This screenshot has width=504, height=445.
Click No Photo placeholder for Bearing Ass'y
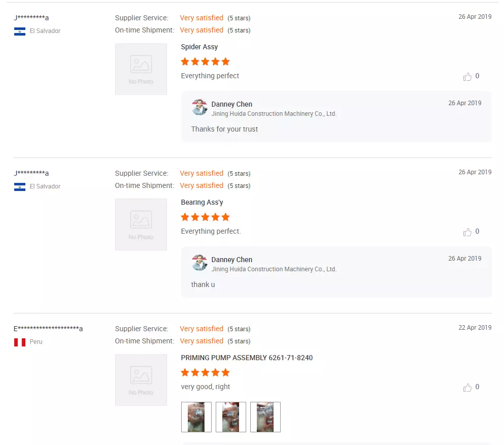click(x=141, y=225)
